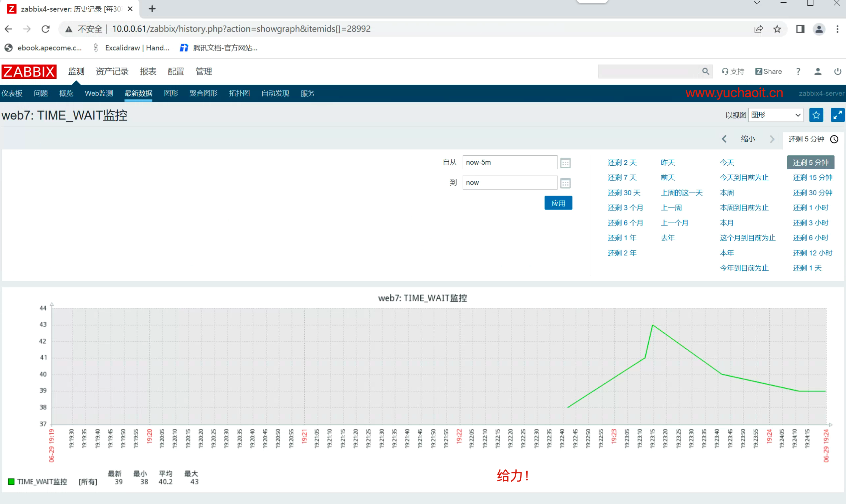Expand the 以视图 view type dropdown
The image size is (846, 504).
pos(775,115)
